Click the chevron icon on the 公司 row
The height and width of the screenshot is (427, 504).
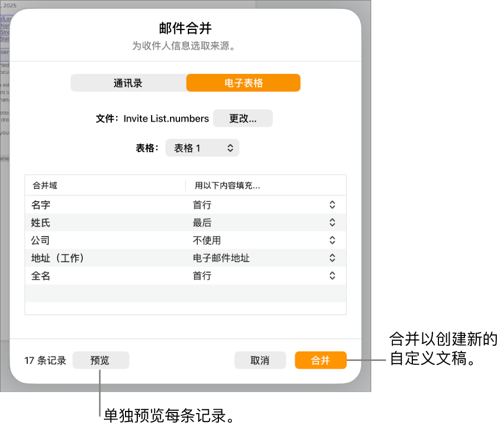pos(331,240)
